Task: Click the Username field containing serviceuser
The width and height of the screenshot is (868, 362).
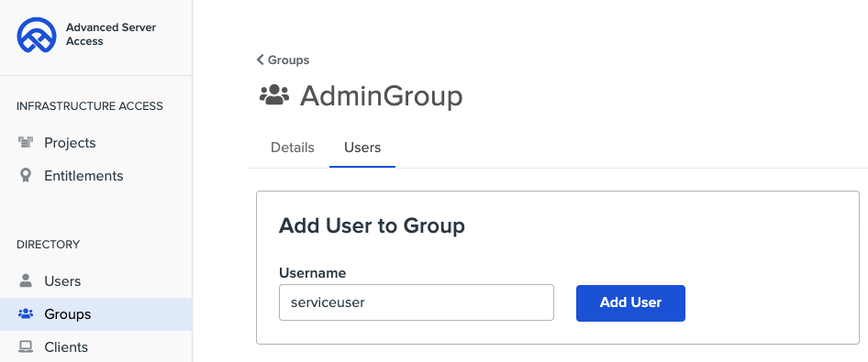Action: 417,302
